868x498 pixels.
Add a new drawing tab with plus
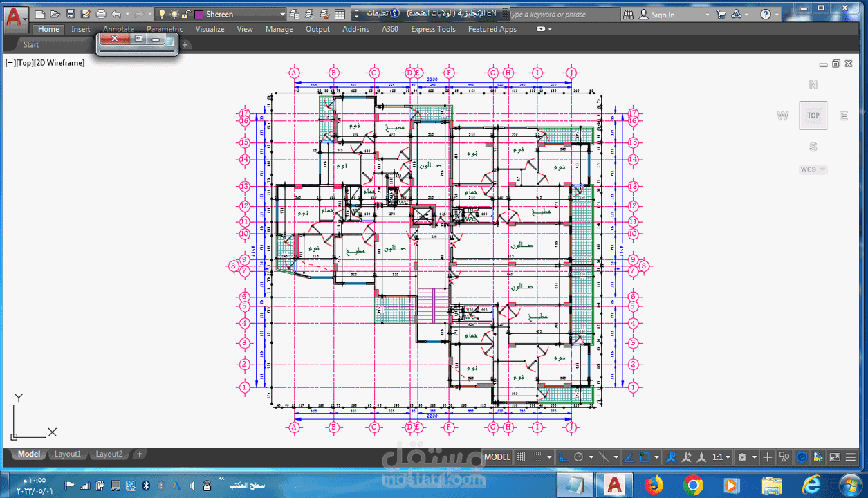(185, 45)
